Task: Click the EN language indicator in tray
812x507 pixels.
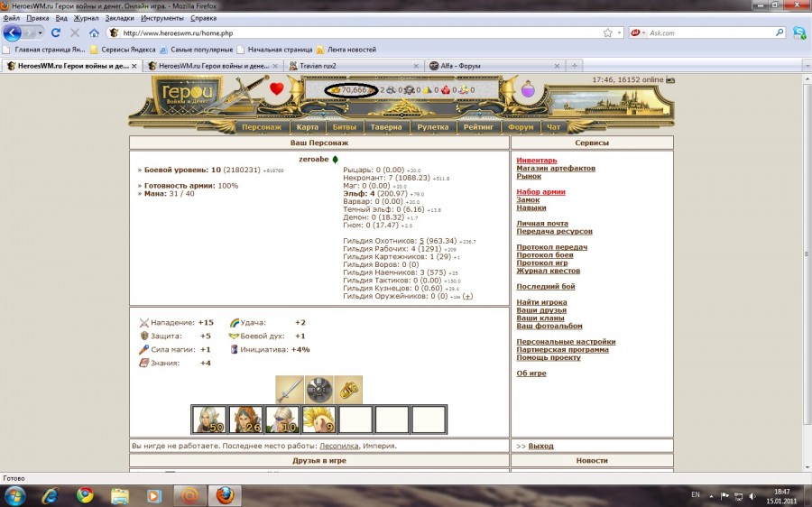Action: (696, 494)
